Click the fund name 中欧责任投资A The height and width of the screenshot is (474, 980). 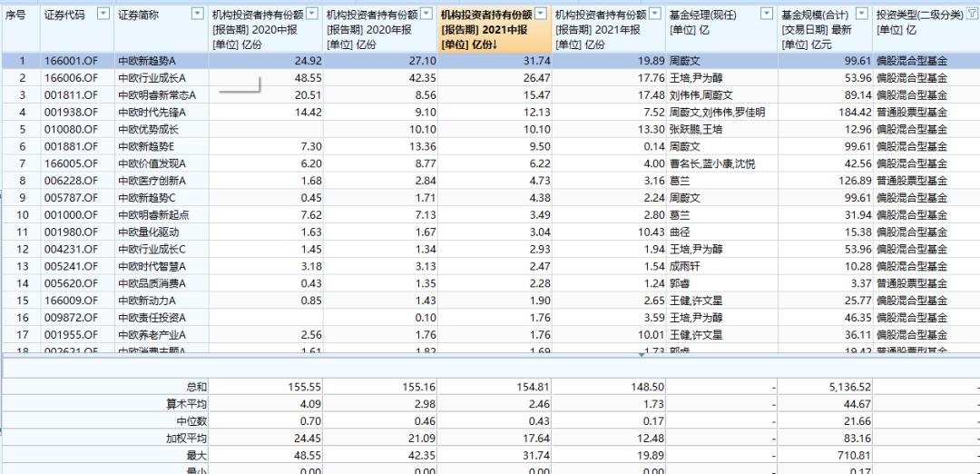tap(152, 318)
